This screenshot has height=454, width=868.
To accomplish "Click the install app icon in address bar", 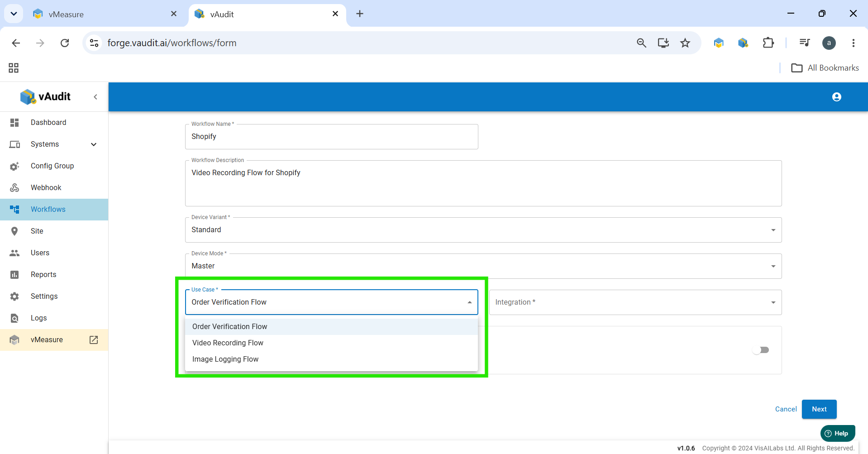I will [663, 43].
